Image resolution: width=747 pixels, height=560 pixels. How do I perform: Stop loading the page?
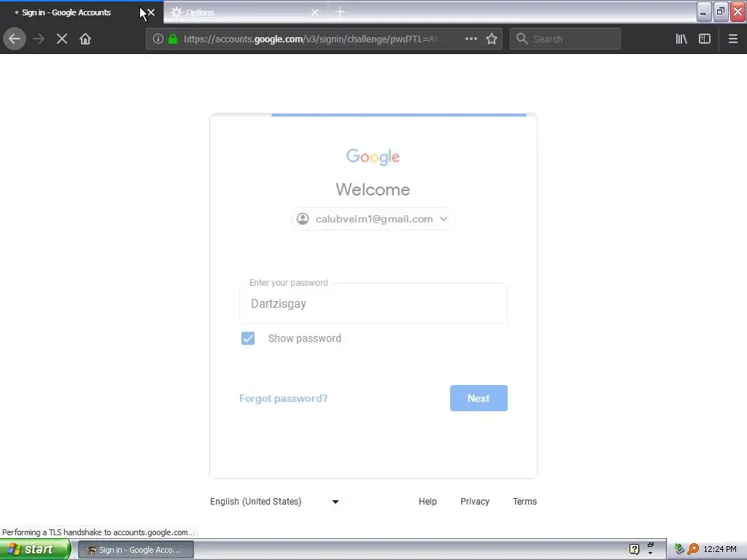click(62, 39)
